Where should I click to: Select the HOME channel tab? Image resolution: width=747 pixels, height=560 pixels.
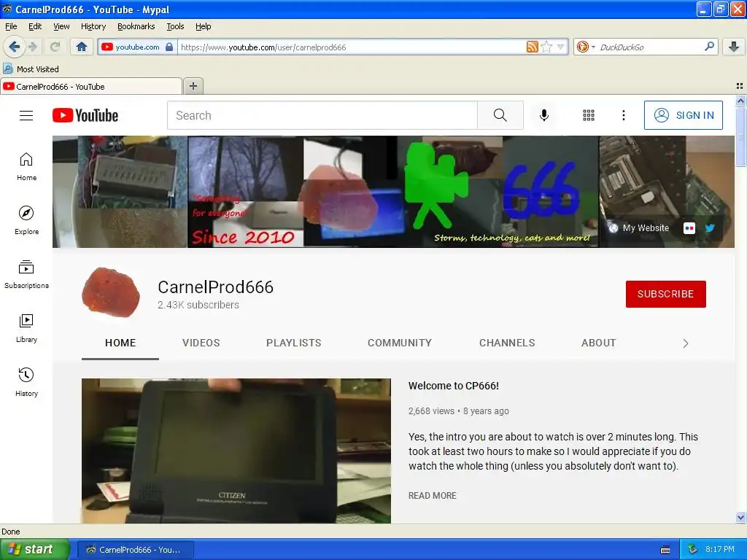pos(120,343)
